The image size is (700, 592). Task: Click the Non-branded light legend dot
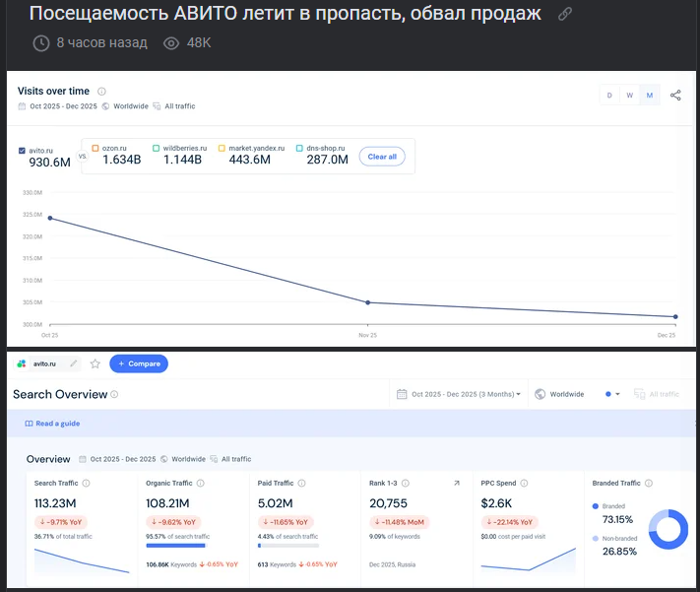595,539
